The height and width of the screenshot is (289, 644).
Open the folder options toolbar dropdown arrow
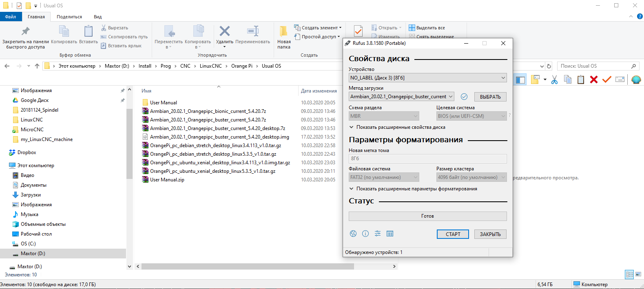[x=545, y=79]
